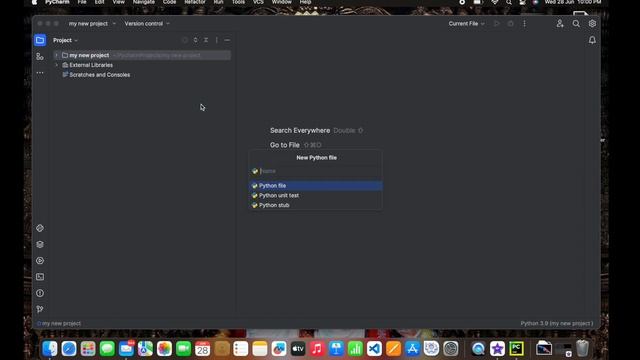Open the Git version control tool window
640x360 pixels.
40,309
